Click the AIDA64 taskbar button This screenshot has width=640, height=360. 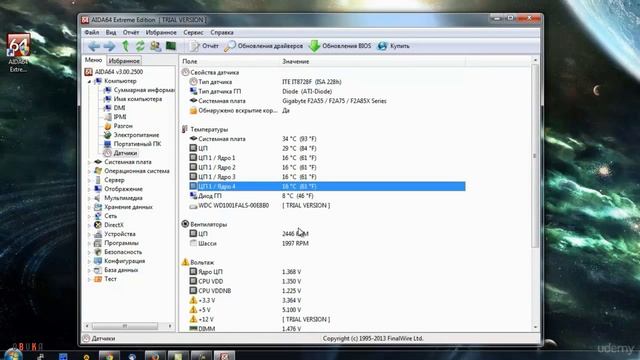pyautogui.click(x=224, y=356)
